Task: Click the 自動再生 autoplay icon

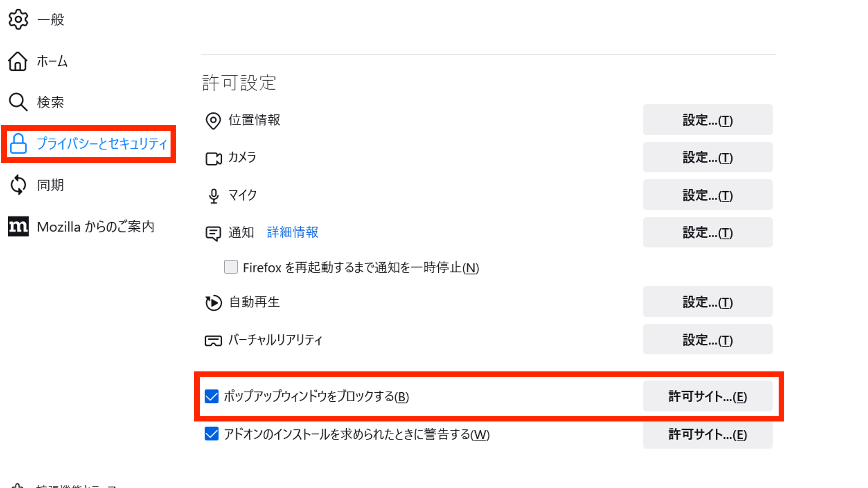Action: point(214,303)
